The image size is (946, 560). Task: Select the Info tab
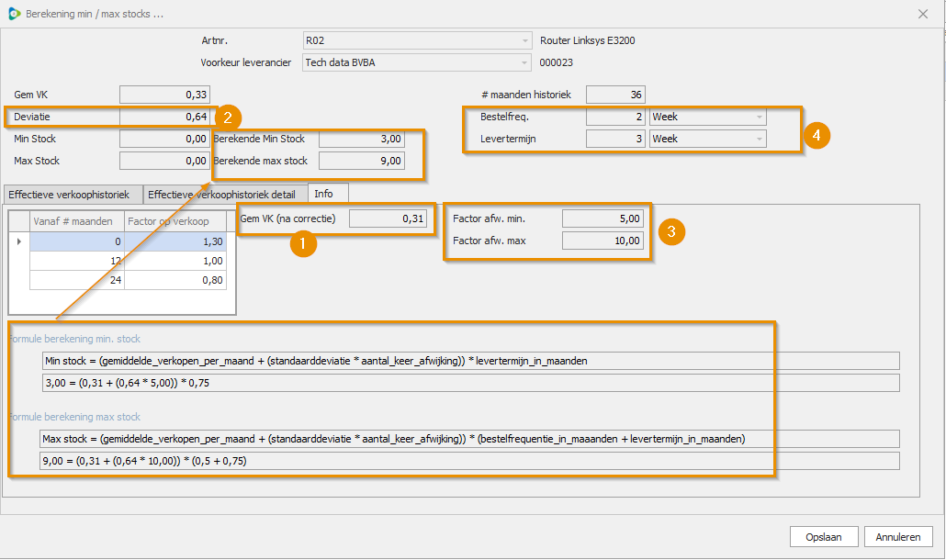coord(323,194)
